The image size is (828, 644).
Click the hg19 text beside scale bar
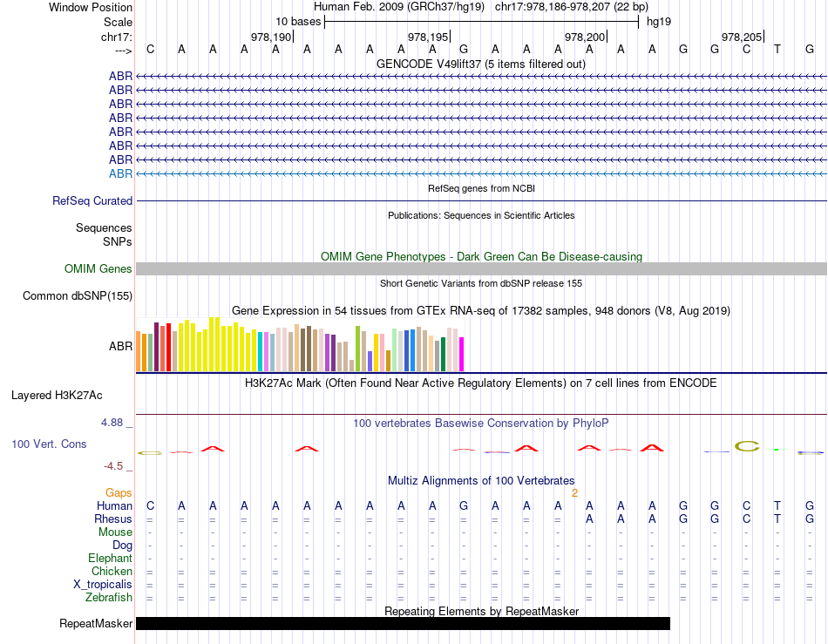click(x=659, y=22)
